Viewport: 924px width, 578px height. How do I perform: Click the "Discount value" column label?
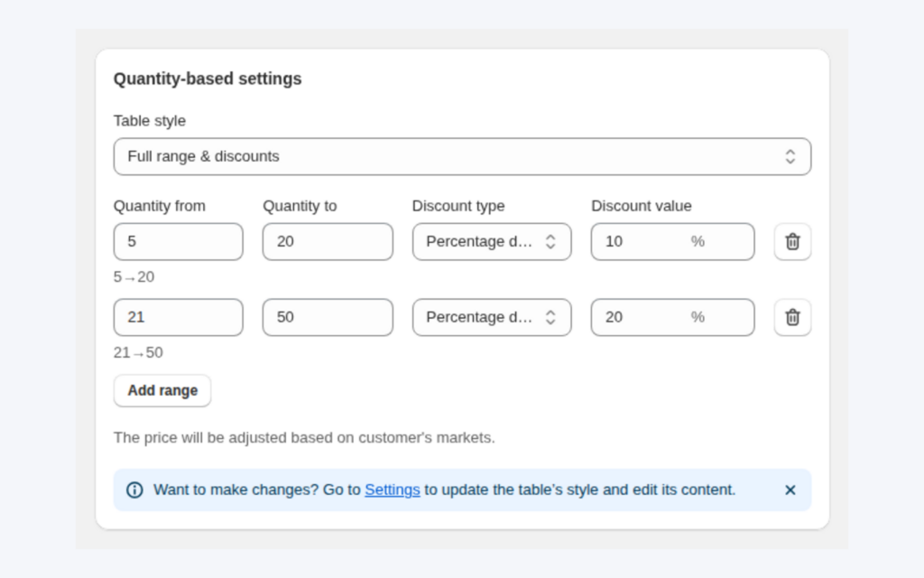click(642, 206)
